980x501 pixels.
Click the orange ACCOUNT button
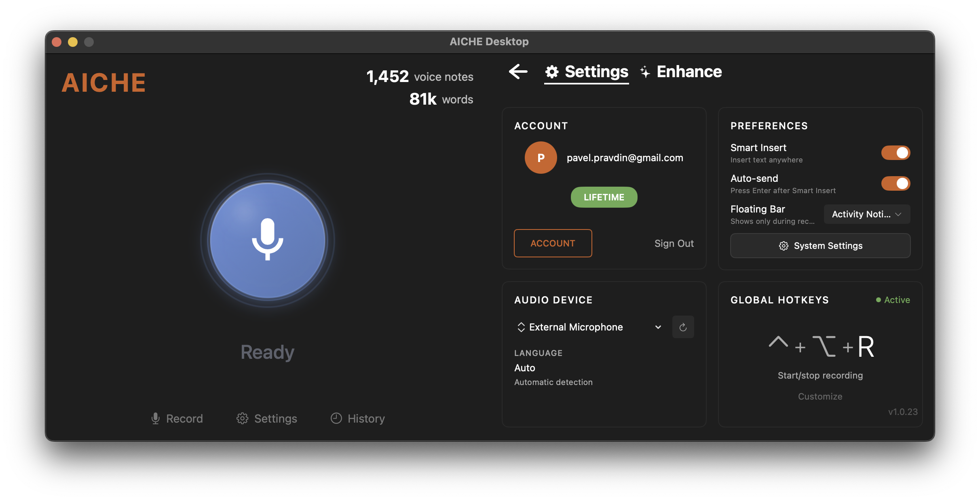pos(553,243)
